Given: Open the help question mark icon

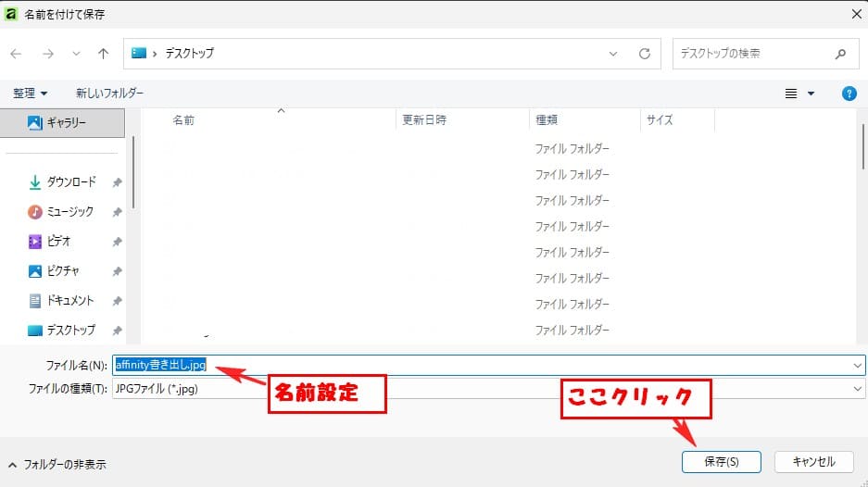Looking at the screenshot, I should click(848, 94).
